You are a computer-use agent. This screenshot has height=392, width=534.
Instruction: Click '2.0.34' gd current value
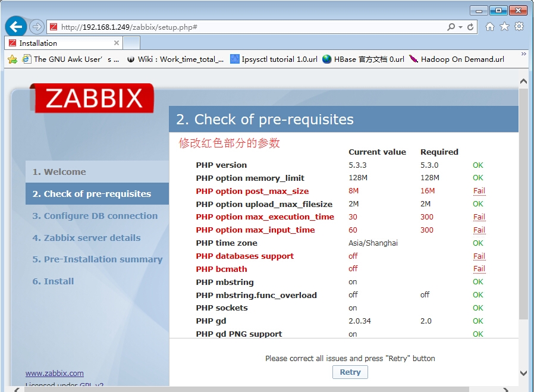(x=360, y=321)
